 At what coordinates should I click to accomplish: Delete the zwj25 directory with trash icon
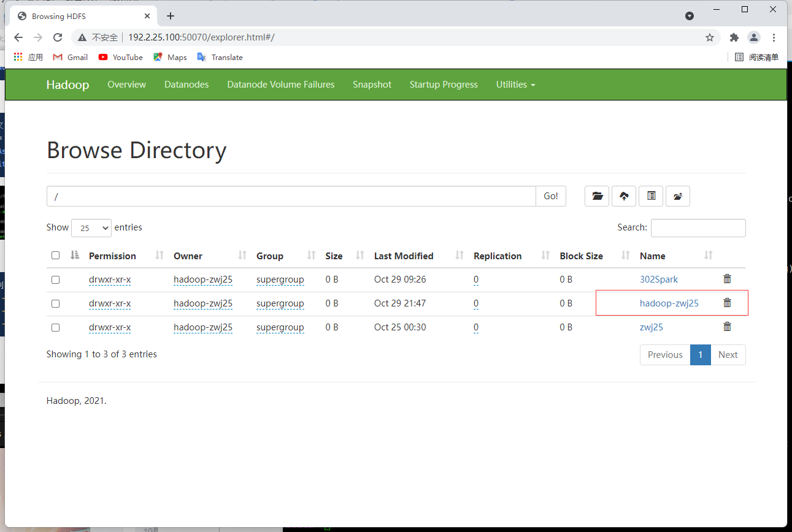coord(727,327)
